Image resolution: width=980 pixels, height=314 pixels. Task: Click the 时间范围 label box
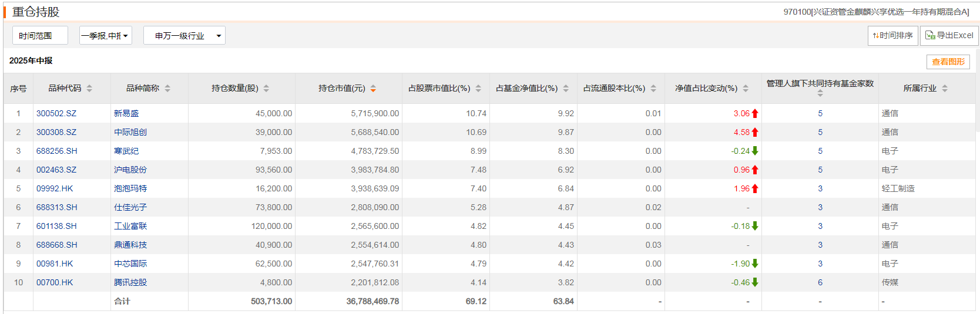[x=40, y=36]
